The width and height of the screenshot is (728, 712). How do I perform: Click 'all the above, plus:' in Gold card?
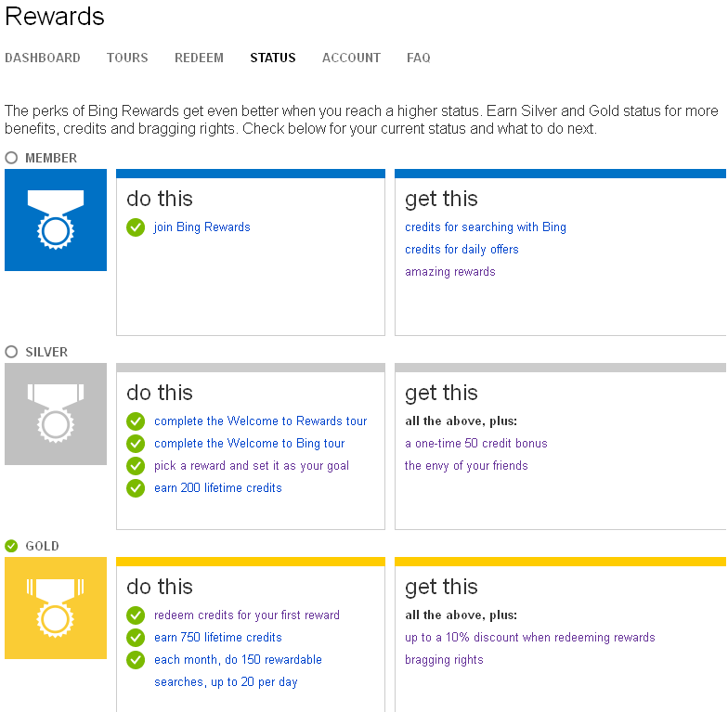point(461,615)
